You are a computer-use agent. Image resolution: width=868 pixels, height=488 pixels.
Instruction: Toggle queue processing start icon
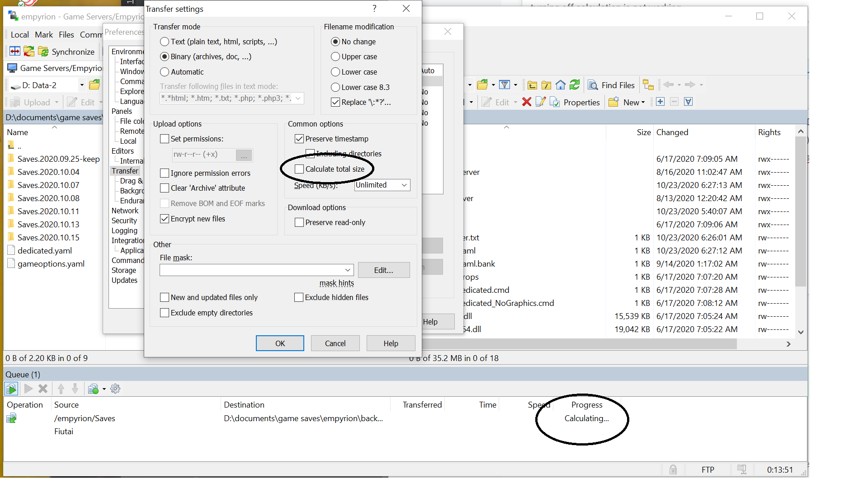pos(11,389)
